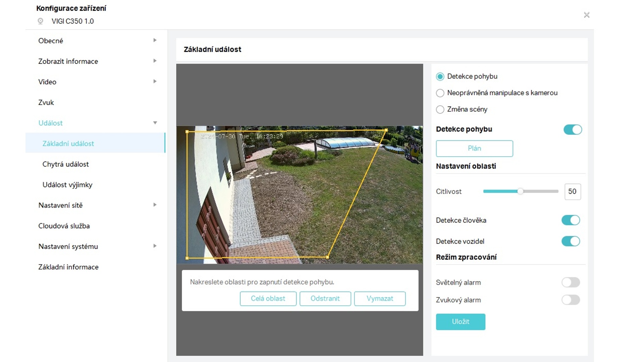Open Chytrá událost menu item
The image size is (644, 362).
[66, 164]
